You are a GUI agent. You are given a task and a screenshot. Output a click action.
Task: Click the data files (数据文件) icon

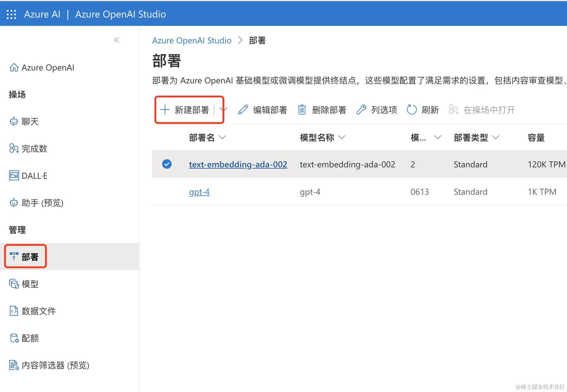click(14, 311)
